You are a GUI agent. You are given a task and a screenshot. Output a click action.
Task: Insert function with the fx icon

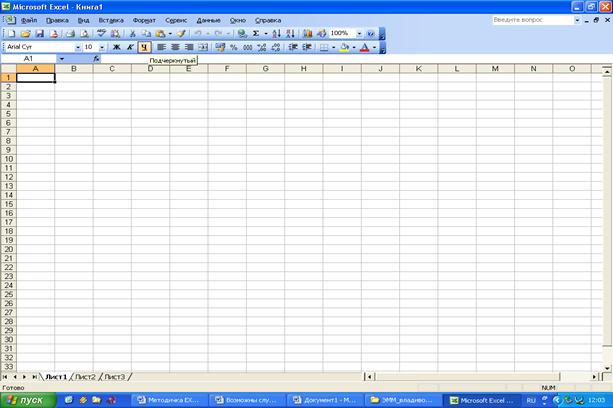click(96, 59)
